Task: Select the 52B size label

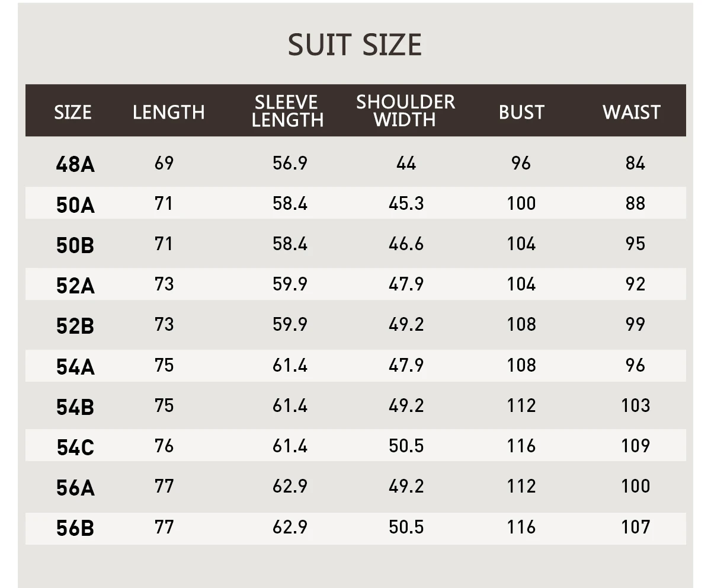Action: click(x=75, y=326)
